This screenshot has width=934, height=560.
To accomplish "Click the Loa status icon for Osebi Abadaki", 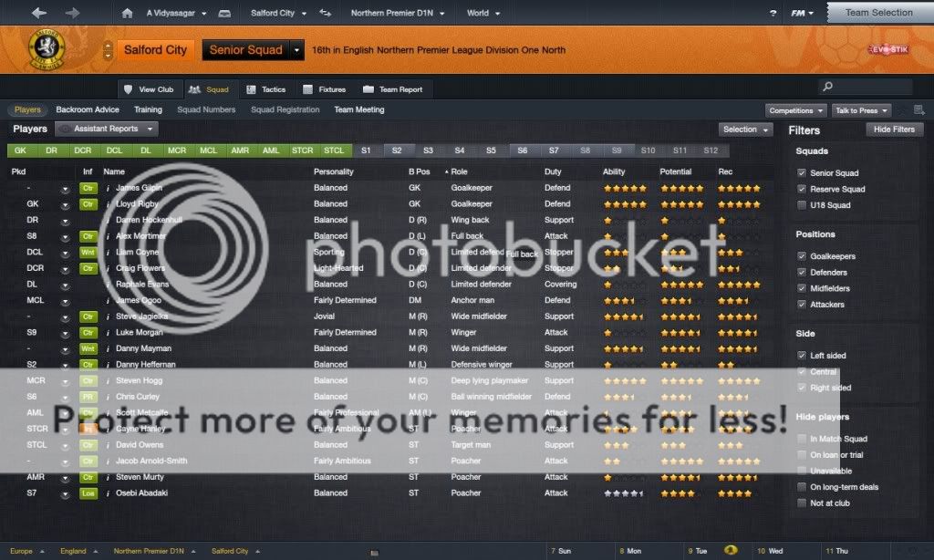I will pyautogui.click(x=88, y=493).
